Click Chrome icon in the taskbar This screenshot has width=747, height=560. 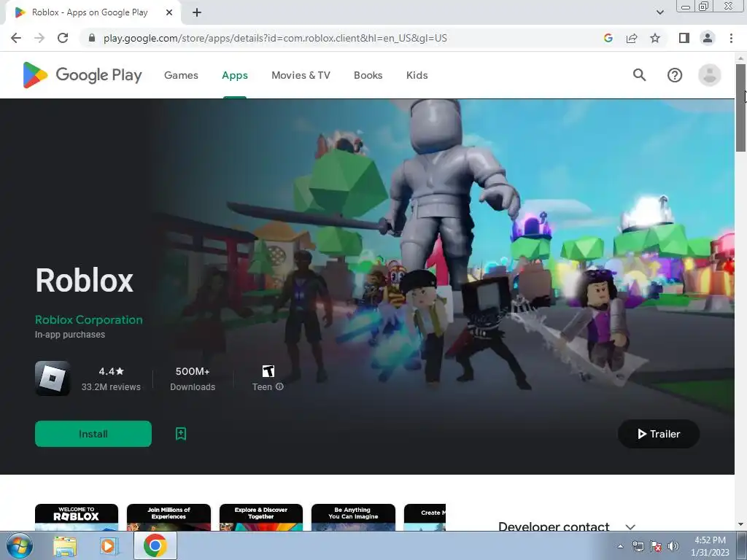click(x=155, y=545)
